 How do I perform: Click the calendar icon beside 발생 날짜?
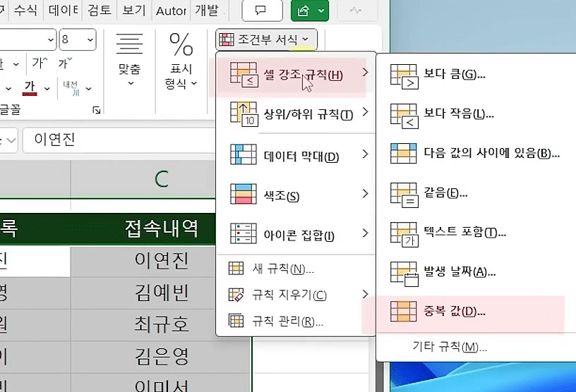point(404,274)
